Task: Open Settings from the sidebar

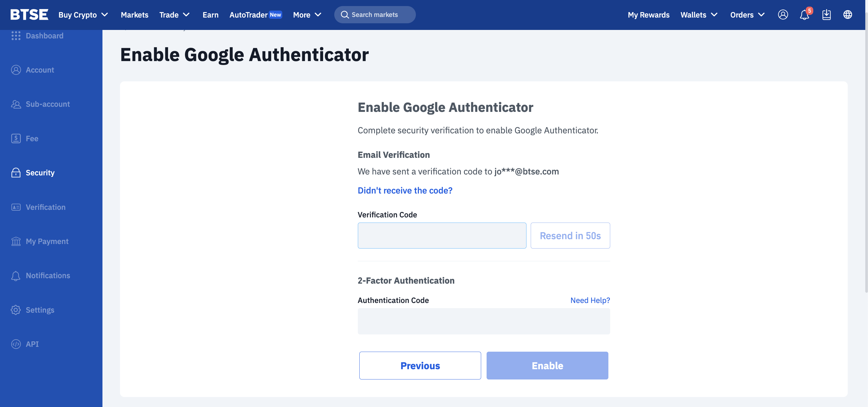Action: pos(40,310)
